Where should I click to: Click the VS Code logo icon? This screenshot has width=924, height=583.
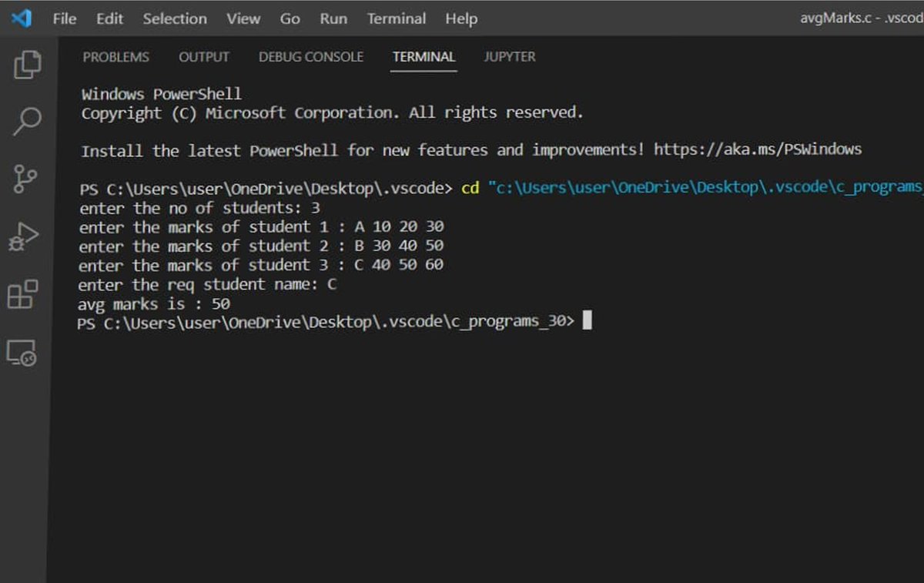(x=22, y=18)
